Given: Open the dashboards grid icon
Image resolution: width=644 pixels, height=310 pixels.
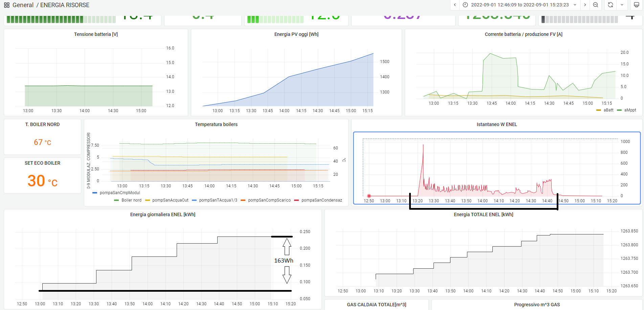Looking at the screenshot, I should [7, 5].
